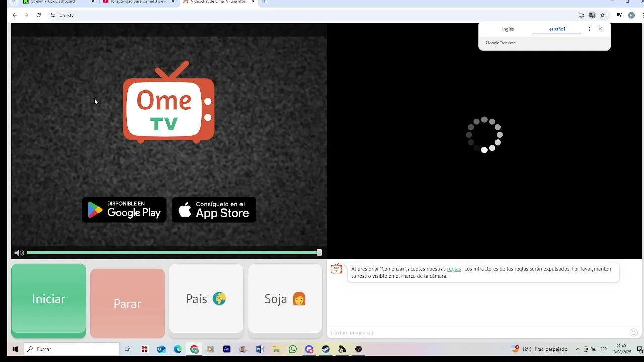Switch to the actividad paranormal YouTube tab
644x362 pixels.
pos(138,2)
